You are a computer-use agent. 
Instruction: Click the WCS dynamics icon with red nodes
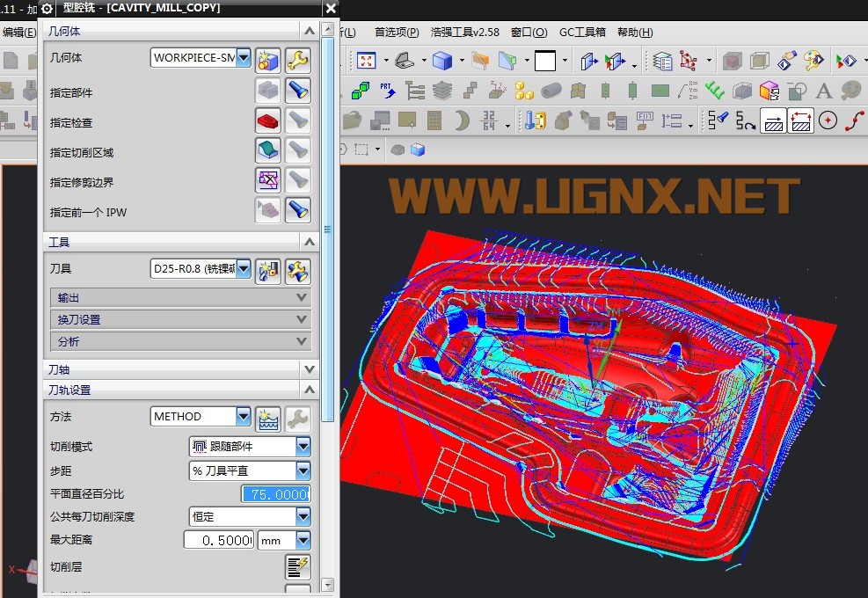pyautogui.click(x=688, y=61)
